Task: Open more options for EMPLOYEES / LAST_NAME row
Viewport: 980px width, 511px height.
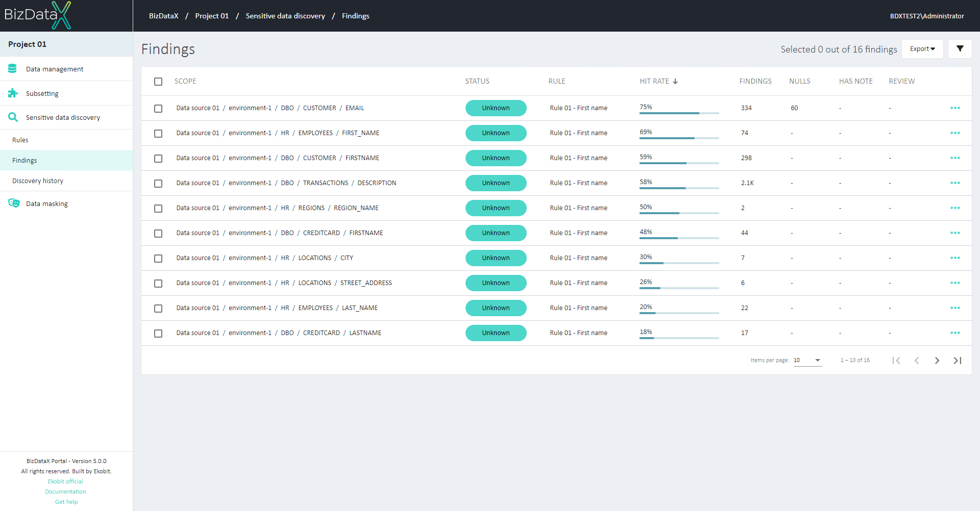Action: point(955,308)
